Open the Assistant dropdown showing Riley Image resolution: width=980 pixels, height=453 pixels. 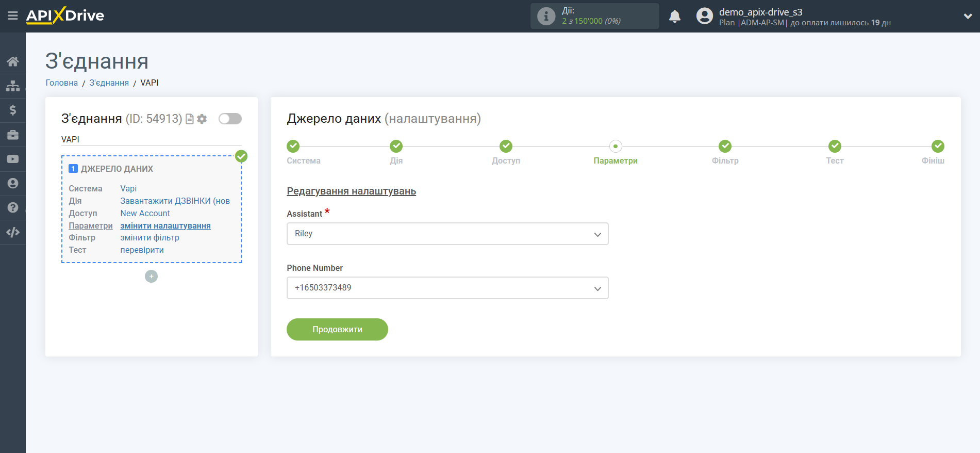click(447, 234)
